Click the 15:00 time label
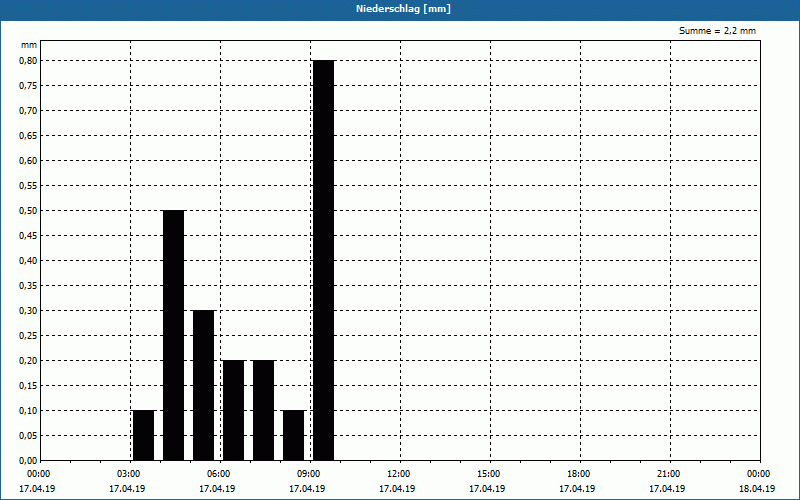This screenshot has width=800, height=500. (x=489, y=474)
